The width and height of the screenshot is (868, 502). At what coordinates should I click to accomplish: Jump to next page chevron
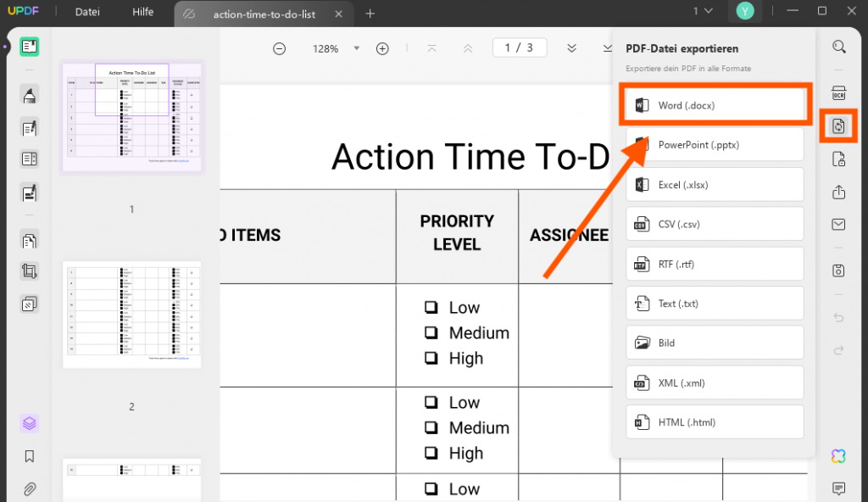click(572, 49)
